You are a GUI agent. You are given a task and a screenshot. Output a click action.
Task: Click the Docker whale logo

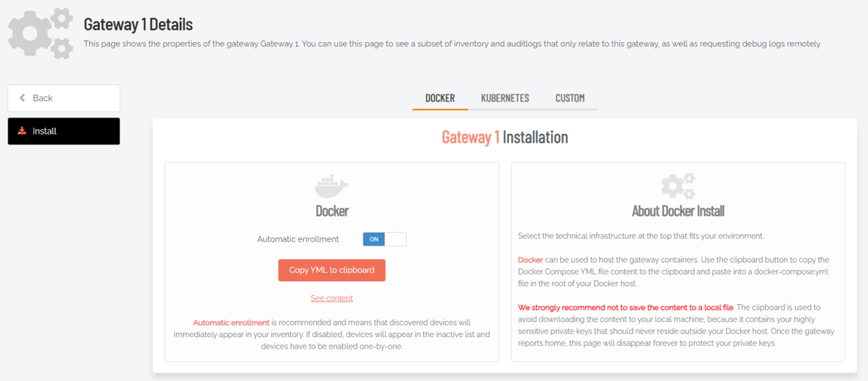[332, 185]
